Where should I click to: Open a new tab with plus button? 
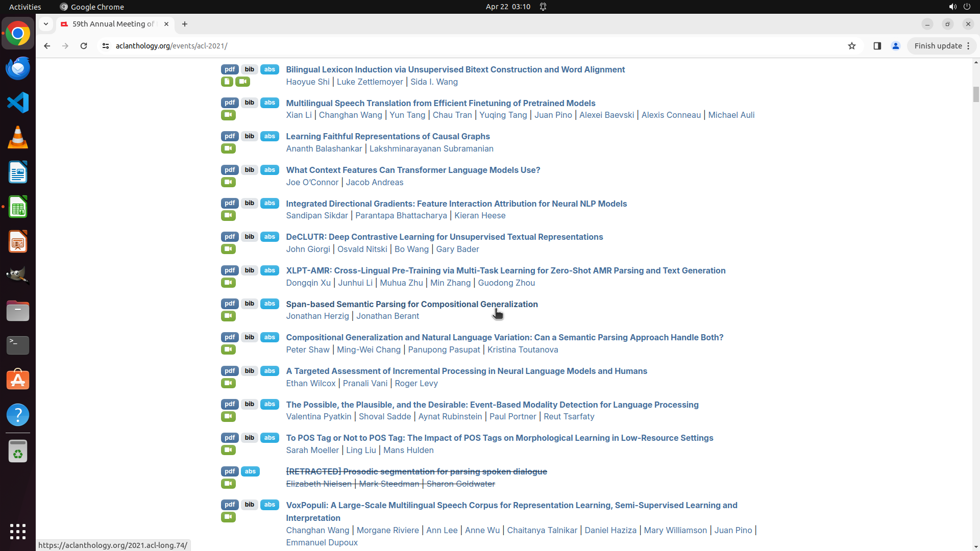click(x=185, y=24)
